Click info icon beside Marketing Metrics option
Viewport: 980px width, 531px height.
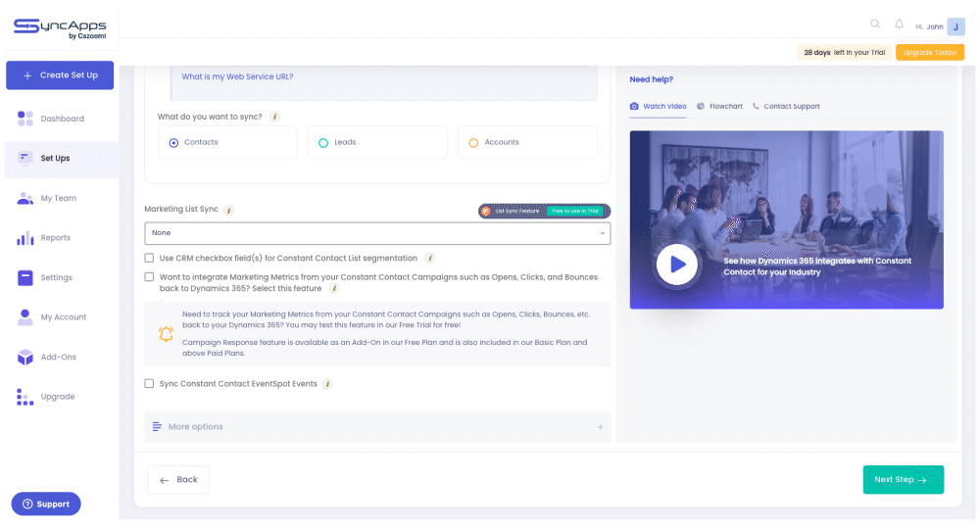334,289
